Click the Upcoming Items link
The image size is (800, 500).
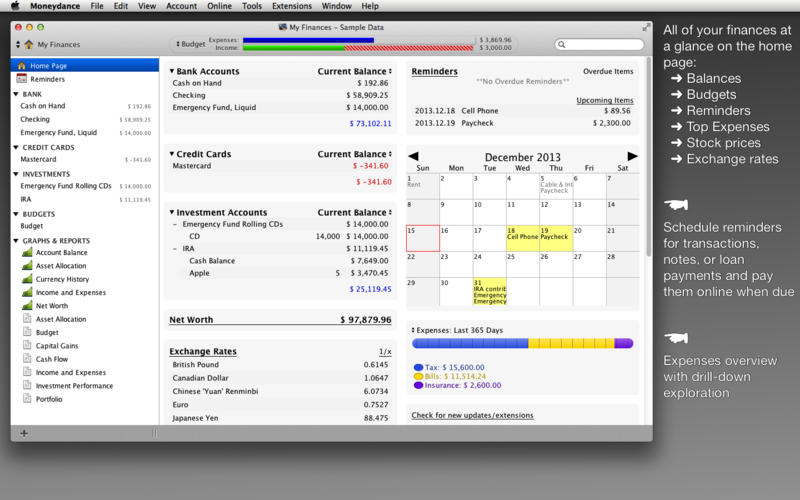point(605,100)
